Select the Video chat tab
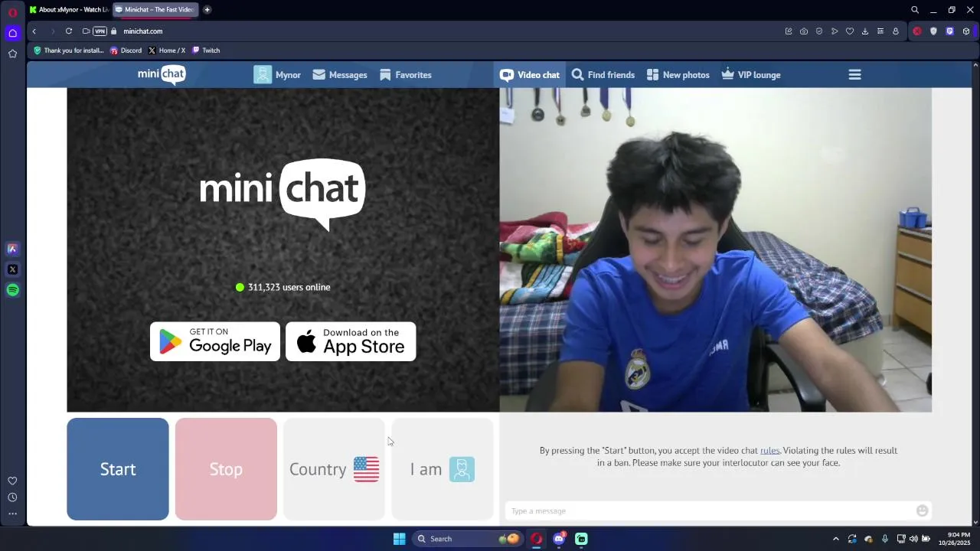980x551 pixels. (x=530, y=75)
